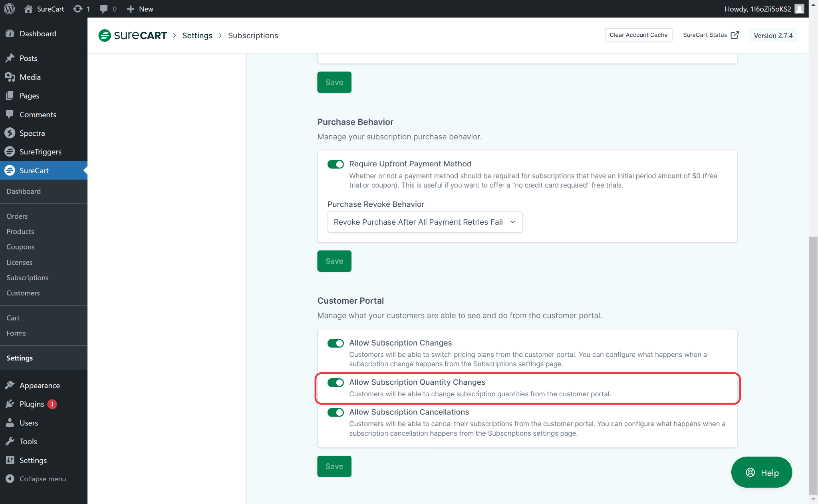Click the Clear Account Cache button
The width and height of the screenshot is (818, 504).
638,35
